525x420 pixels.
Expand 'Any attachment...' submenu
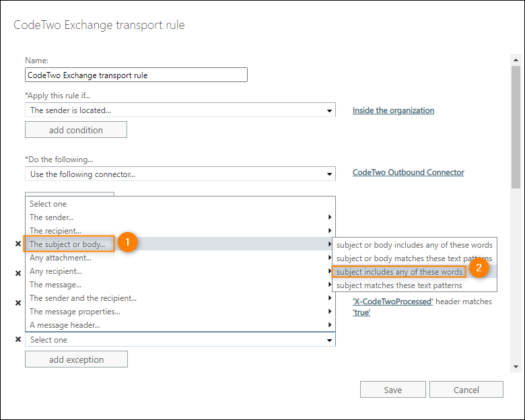(180, 258)
